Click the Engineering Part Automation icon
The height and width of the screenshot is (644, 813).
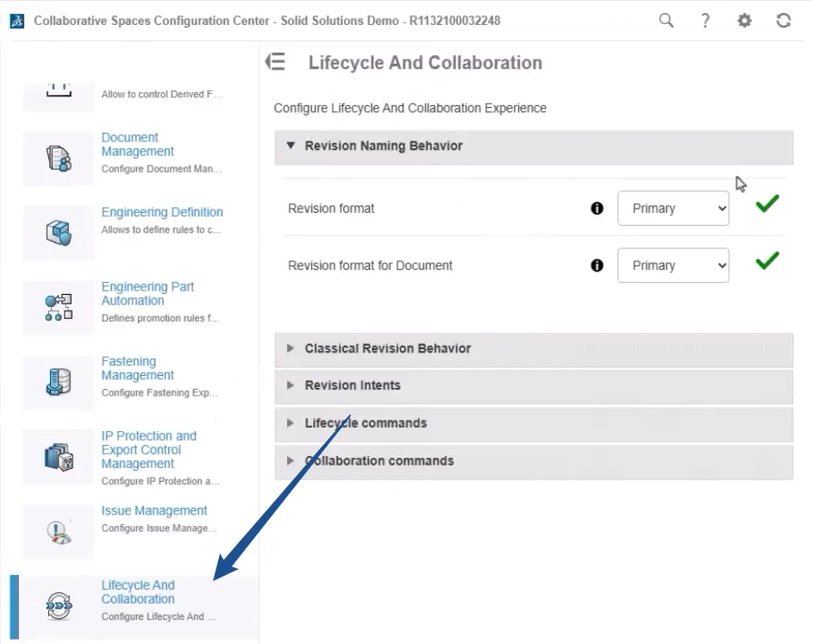(x=59, y=307)
